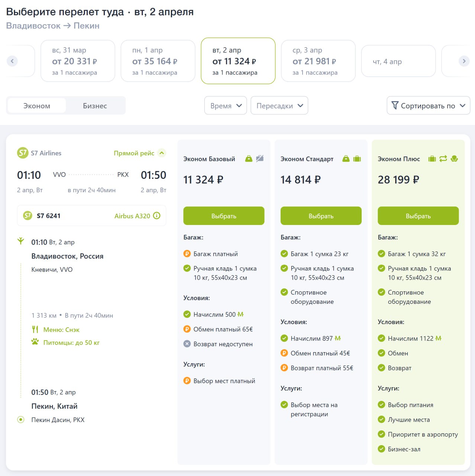Click the S7 Airlines logo

click(x=23, y=153)
